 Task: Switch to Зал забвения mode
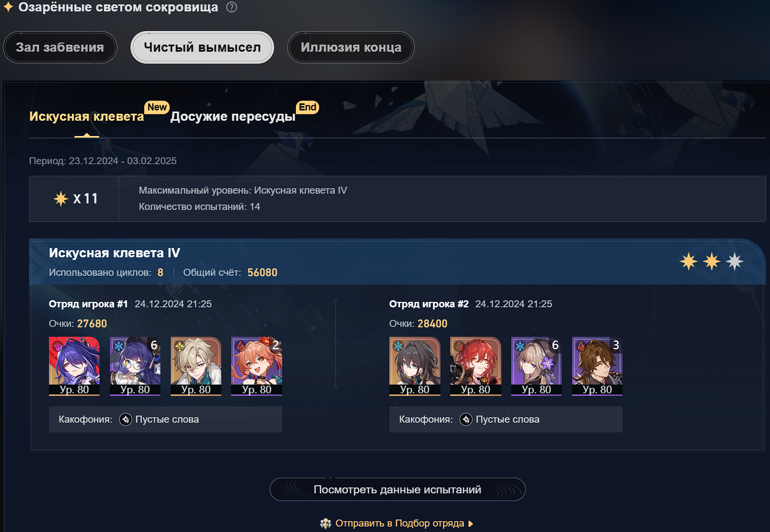click(60, 47)
